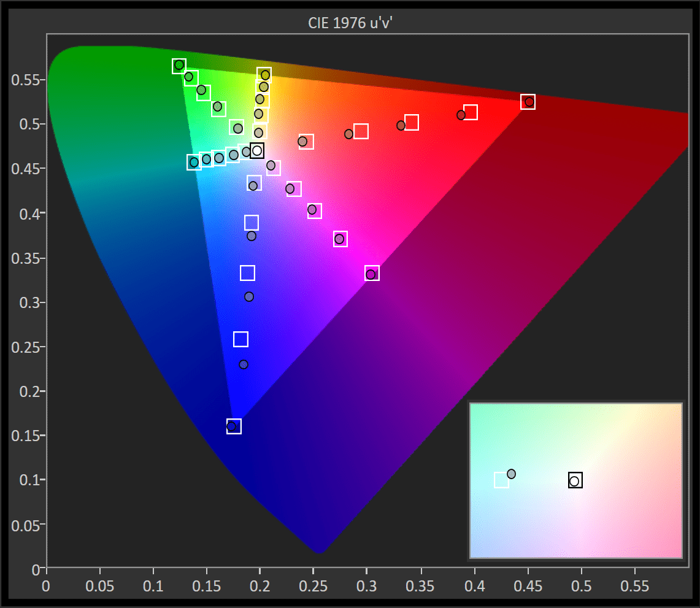Select the red target square nearest 0.4 u'
The height and width of the screenshot is (608, 700).
pos(471,112)
